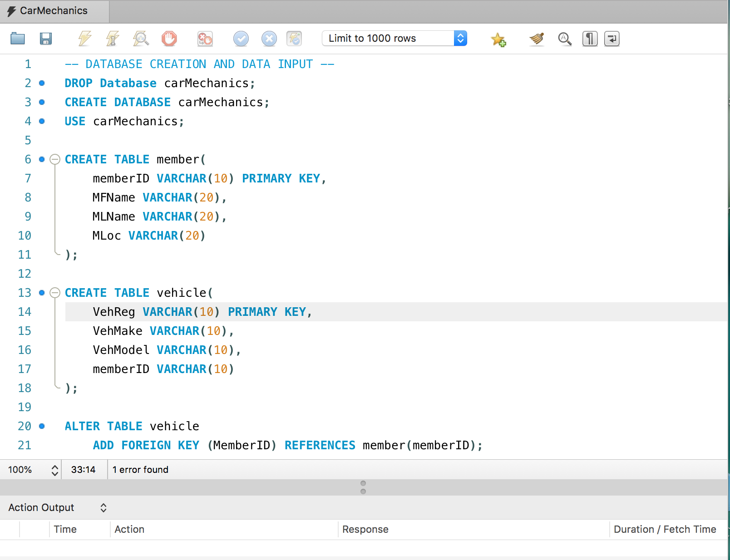This screenshot has height=560, width=730.
Task: Switch to the CarMechanics query tab
Action: 54,11
